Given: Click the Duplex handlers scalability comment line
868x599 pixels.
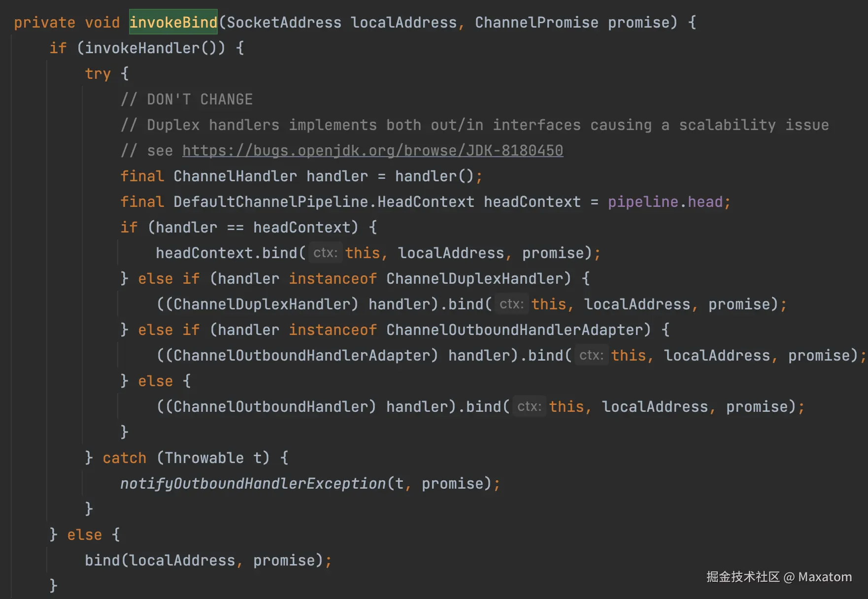Looking at the screenshot, I should pos(475,125).
